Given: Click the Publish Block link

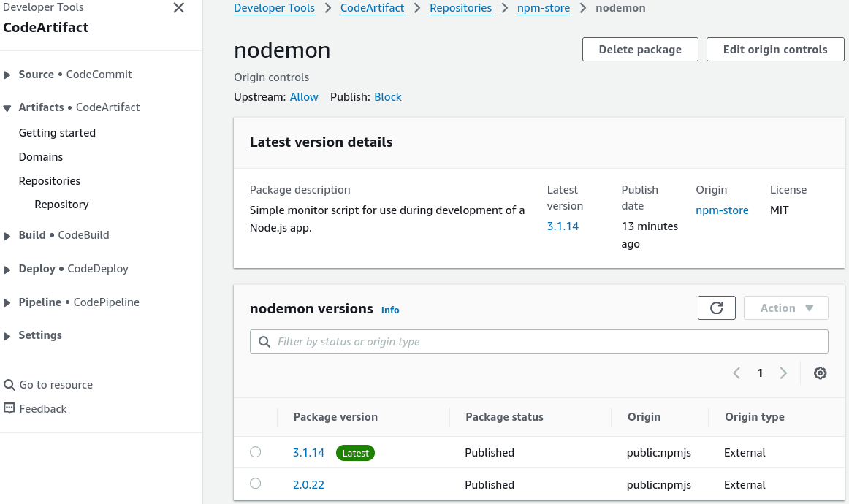Looking at the screenshot, I should pyautogui.click(x=388, y=97).
